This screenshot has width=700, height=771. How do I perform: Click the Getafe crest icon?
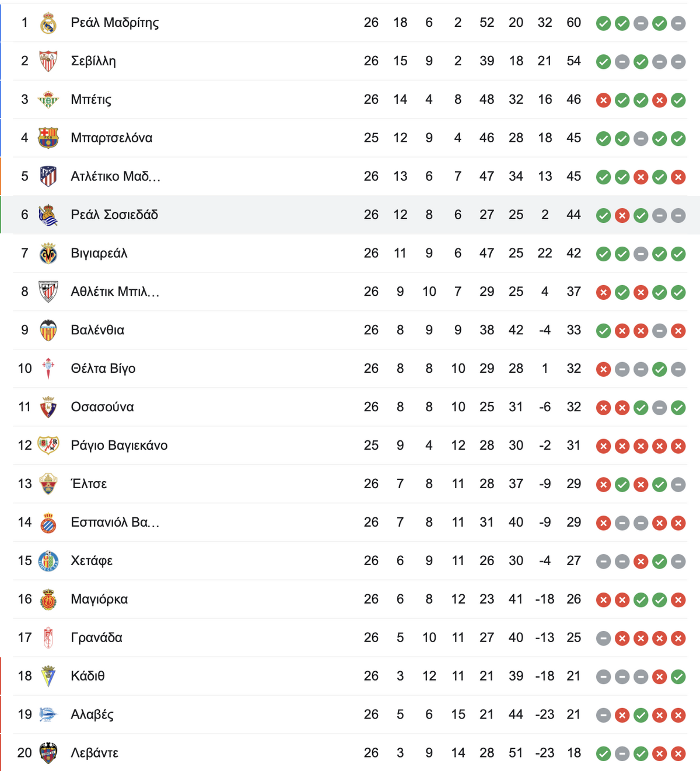point(48,561)
